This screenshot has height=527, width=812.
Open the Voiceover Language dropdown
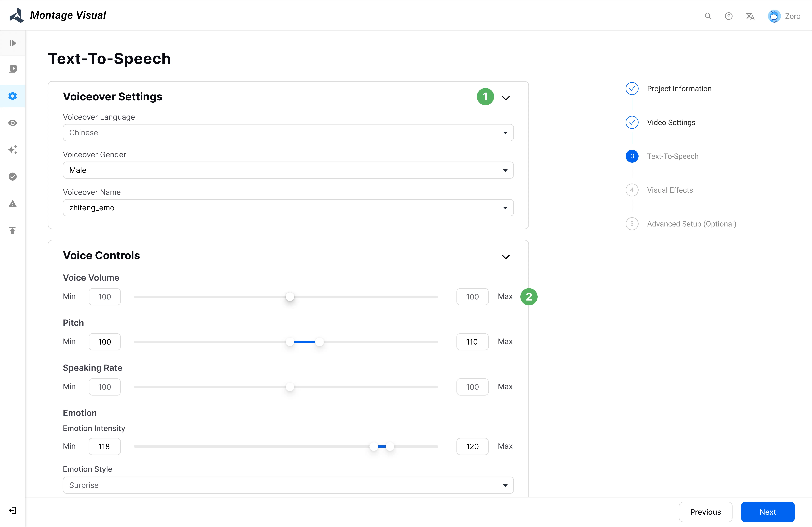pyautogui.click(x=288, y=133)
